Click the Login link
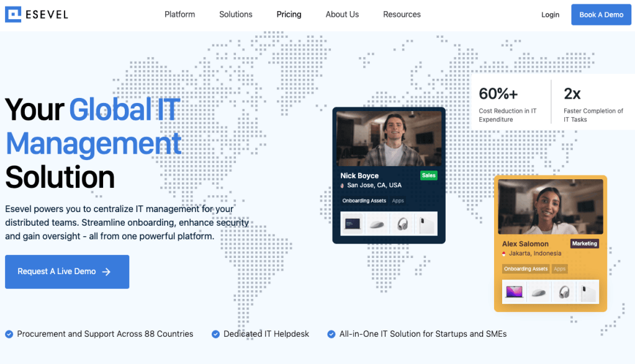The width and height of the screenshot is (635, 364). point(550,15)
